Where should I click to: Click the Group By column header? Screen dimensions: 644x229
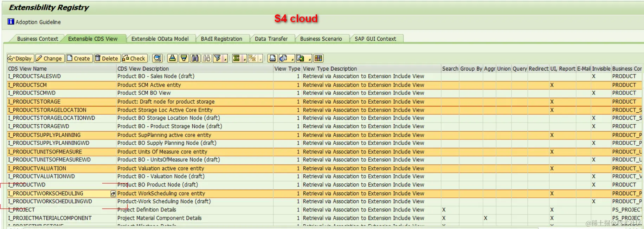pos(471,69)
